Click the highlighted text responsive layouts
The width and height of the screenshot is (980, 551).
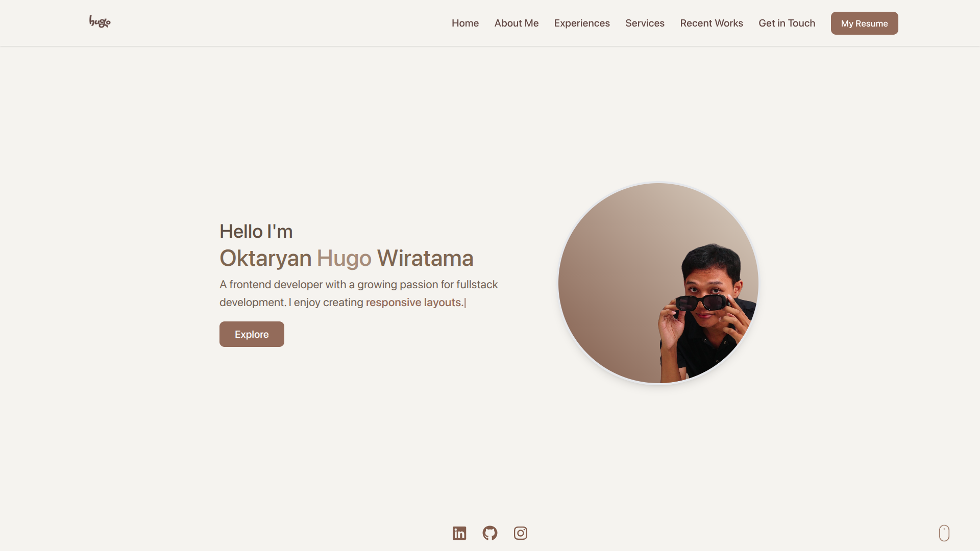tap(414, 303)
